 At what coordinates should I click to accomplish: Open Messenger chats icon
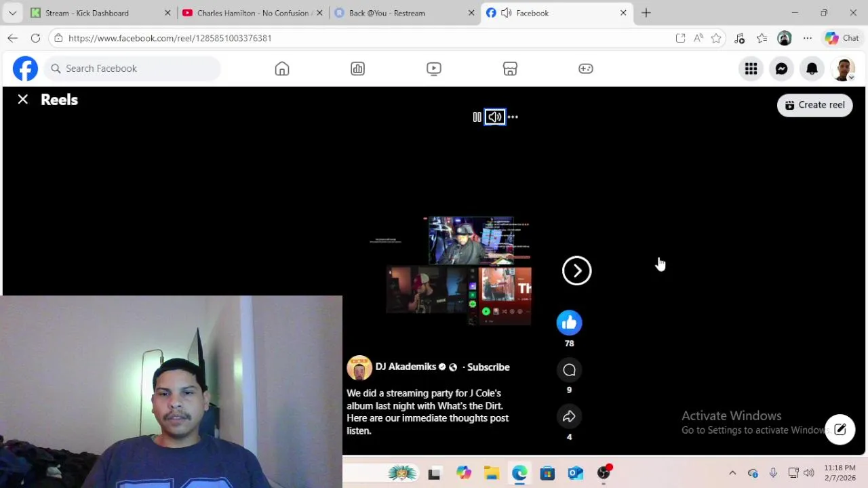coord(782,68)
